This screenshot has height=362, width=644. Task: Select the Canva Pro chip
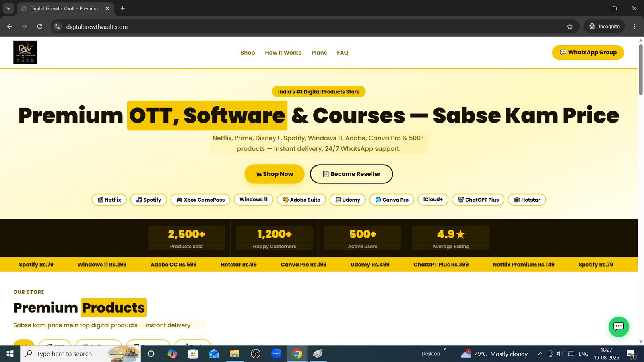(x=392, y=200)
